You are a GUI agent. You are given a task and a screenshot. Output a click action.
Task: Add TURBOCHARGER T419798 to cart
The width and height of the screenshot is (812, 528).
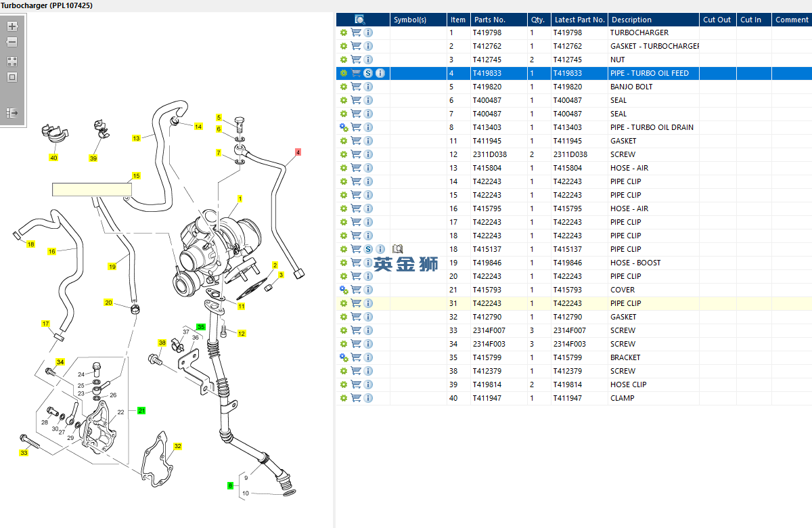(356, 32)
